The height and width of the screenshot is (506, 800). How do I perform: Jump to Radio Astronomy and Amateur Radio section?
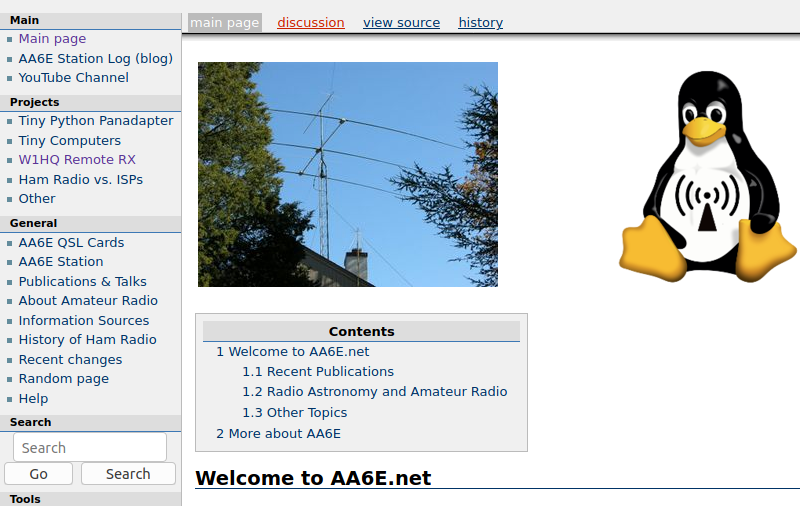pos(374,392)
